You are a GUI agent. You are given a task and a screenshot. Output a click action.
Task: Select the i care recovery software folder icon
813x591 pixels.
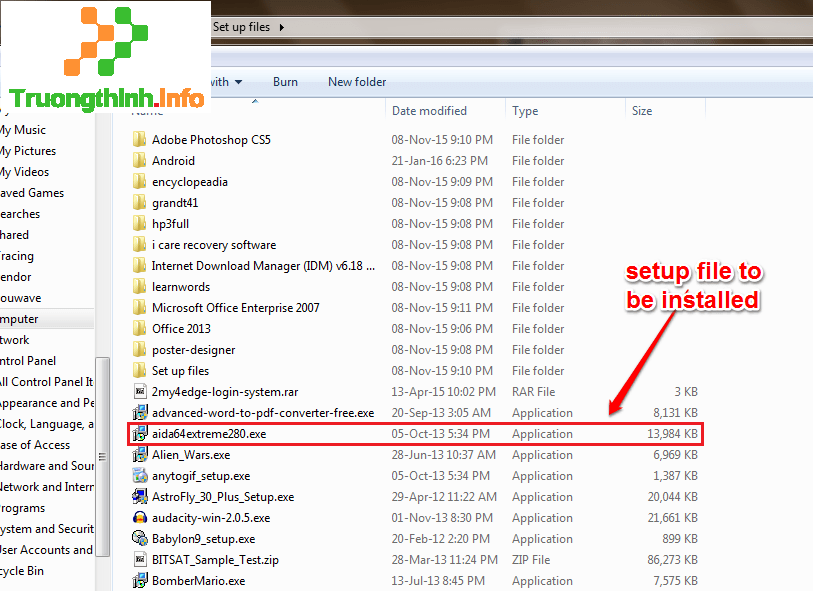point(139,245)
